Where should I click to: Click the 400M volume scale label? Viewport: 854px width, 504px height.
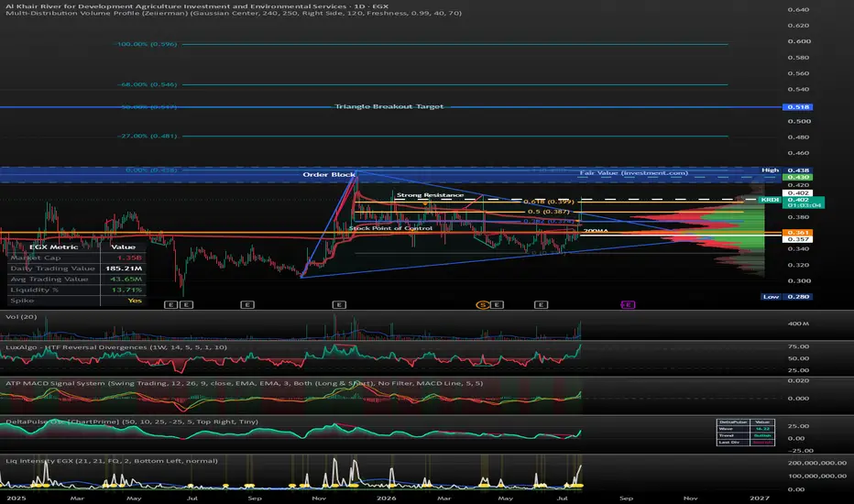pos(798,323)
